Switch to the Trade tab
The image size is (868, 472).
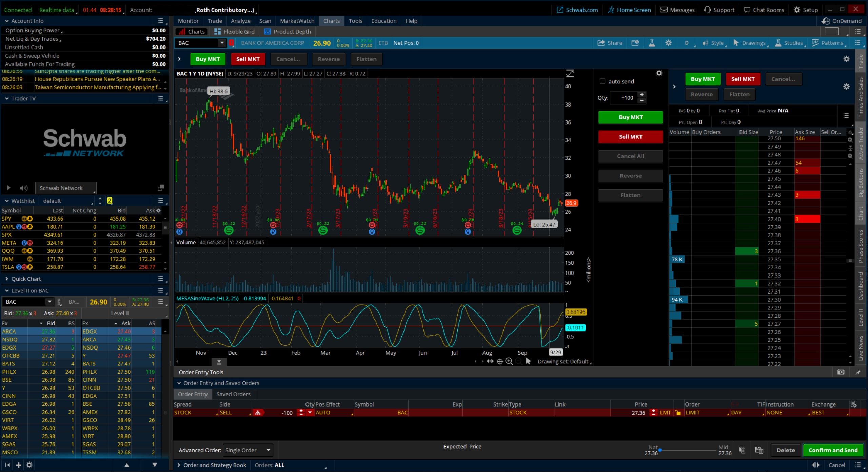215,21
